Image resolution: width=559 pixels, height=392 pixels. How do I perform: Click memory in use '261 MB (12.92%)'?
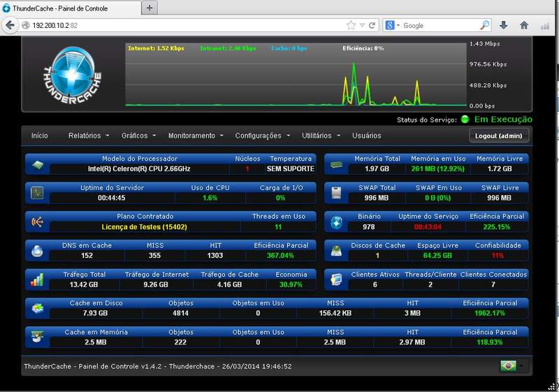tap(438, 169)
